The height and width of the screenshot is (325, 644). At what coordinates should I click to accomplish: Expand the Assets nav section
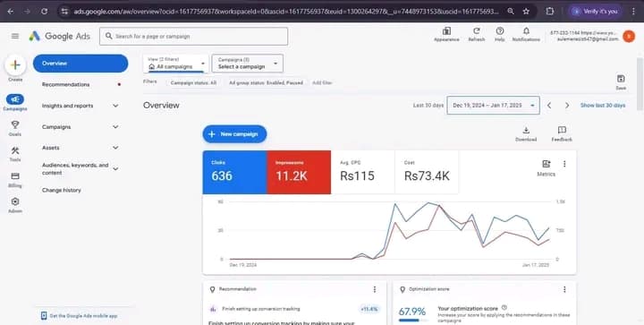[115, 148]
